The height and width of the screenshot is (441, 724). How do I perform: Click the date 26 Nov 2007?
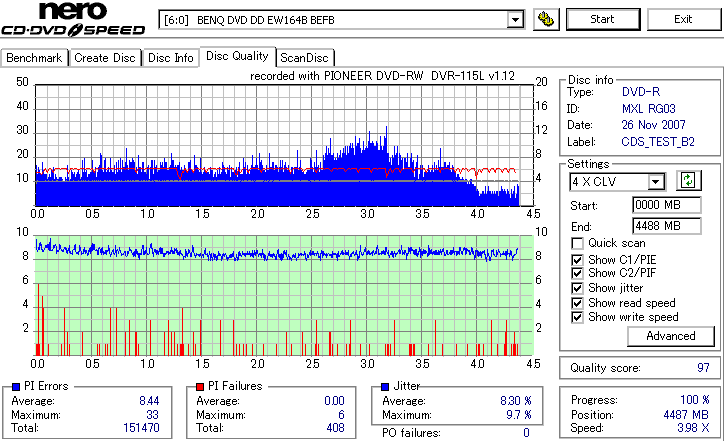[x=653, y=125]
